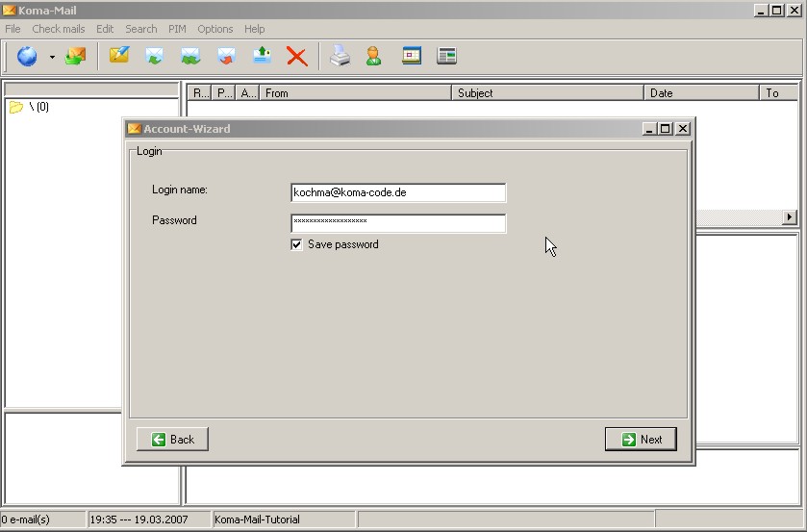Open the calendar toolbar icon
Viewport: 807px width, 532px height.
point(412,56)
